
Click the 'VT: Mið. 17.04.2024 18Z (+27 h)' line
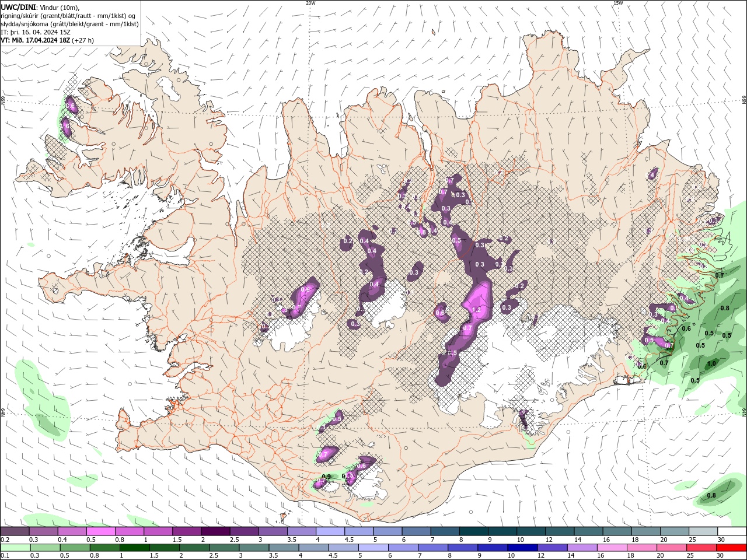pos(47,40)
